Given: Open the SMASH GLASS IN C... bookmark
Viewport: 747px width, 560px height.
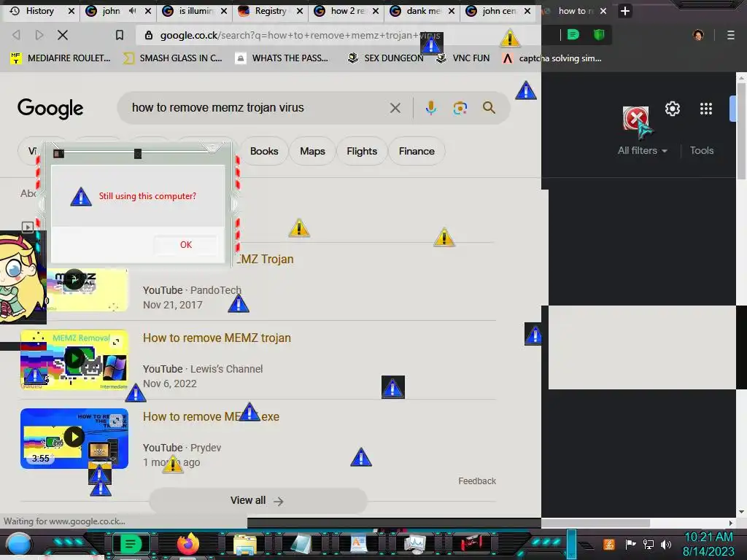Looking at the screenshot, I should pos(172,58).
